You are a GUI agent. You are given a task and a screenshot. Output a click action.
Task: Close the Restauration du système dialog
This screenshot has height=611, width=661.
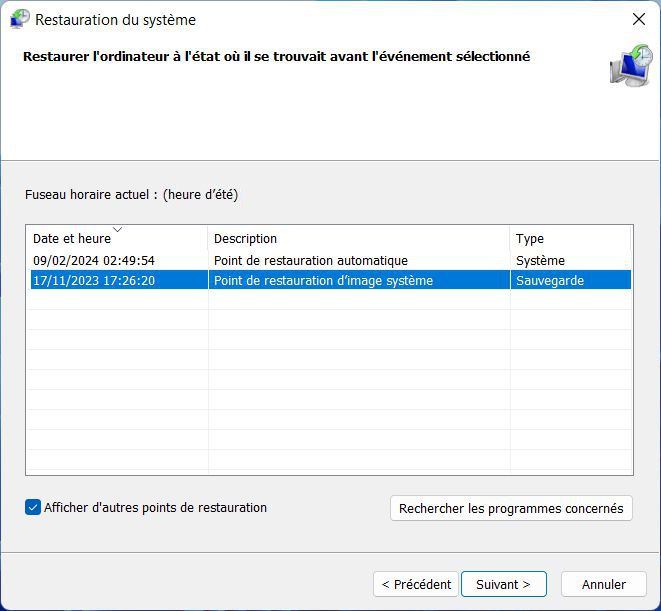point(639,19)
